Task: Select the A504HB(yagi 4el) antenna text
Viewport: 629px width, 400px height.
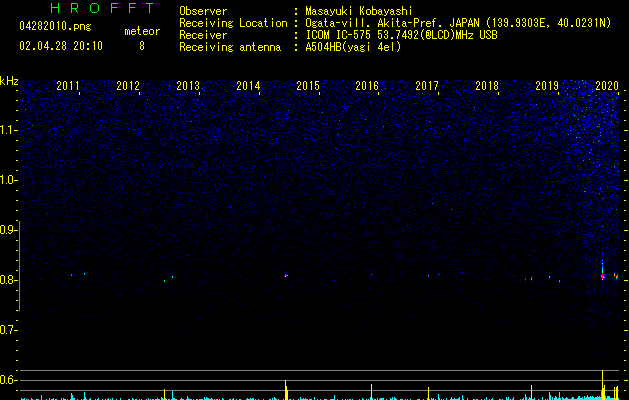Action: (353, 47)
